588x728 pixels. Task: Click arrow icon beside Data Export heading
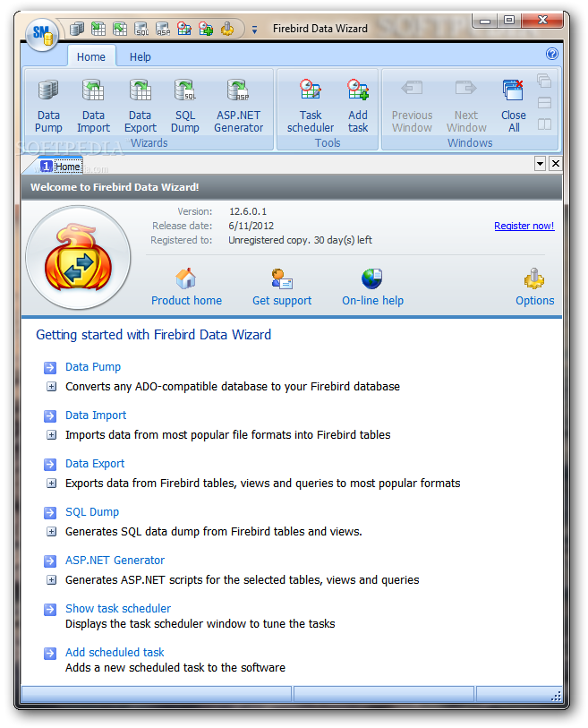[x=50, y=464]
